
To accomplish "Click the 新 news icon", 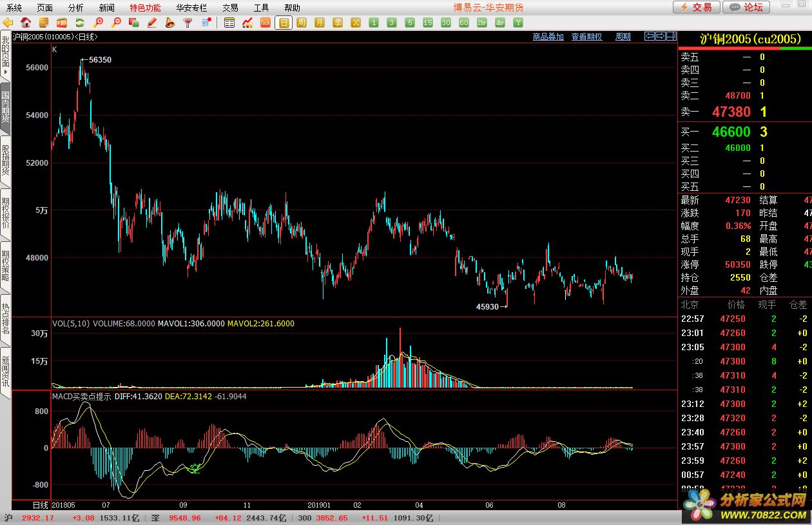I will coord(206,23).
